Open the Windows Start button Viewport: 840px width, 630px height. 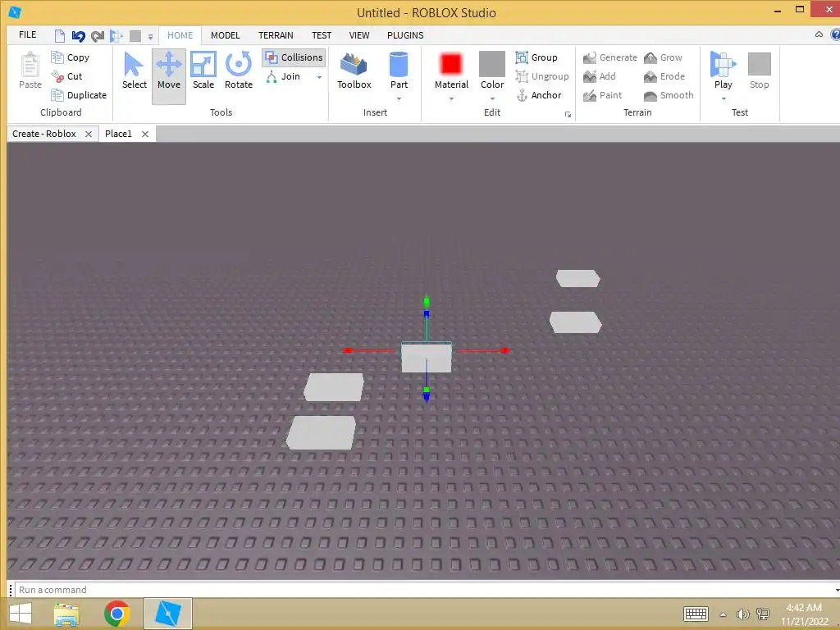click(x=21, y=614)
